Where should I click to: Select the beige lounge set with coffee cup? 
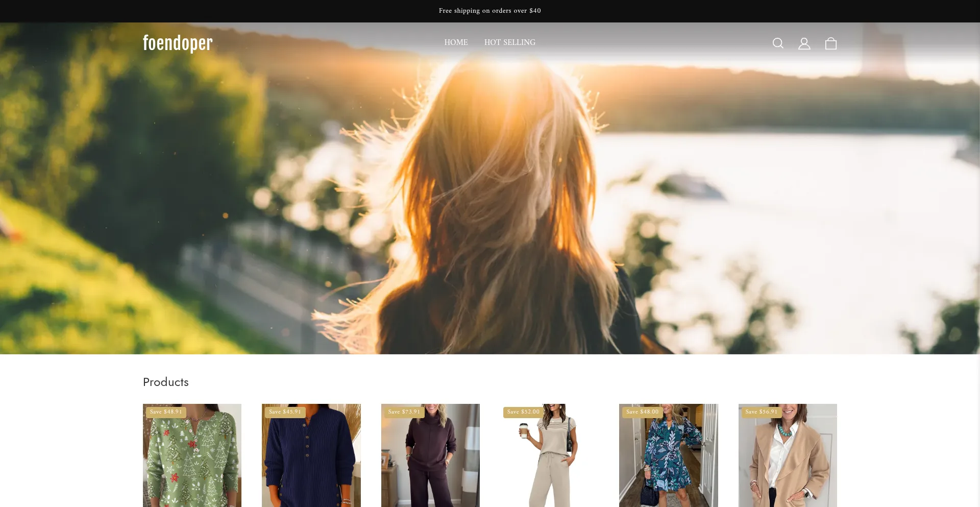(549, 460)
